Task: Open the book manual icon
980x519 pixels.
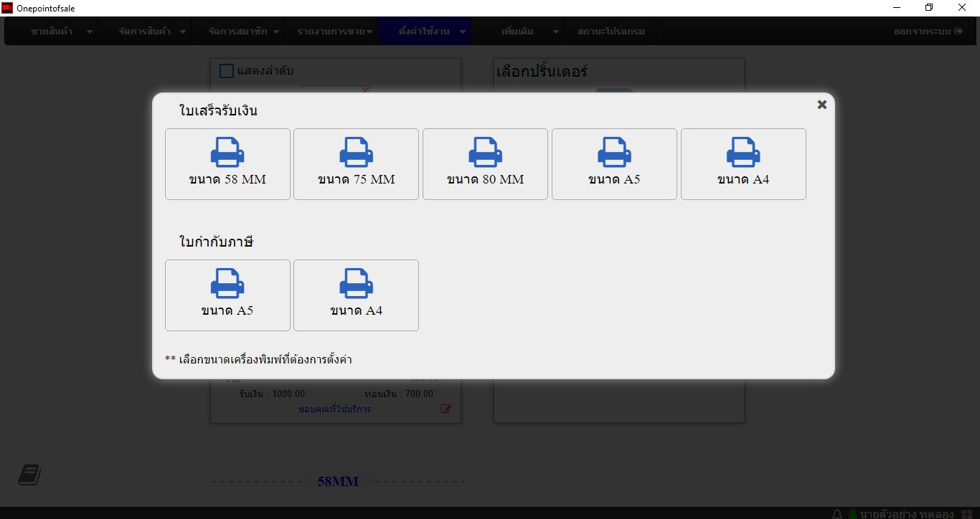Action: pyautogui.click(x=29, y=475)
